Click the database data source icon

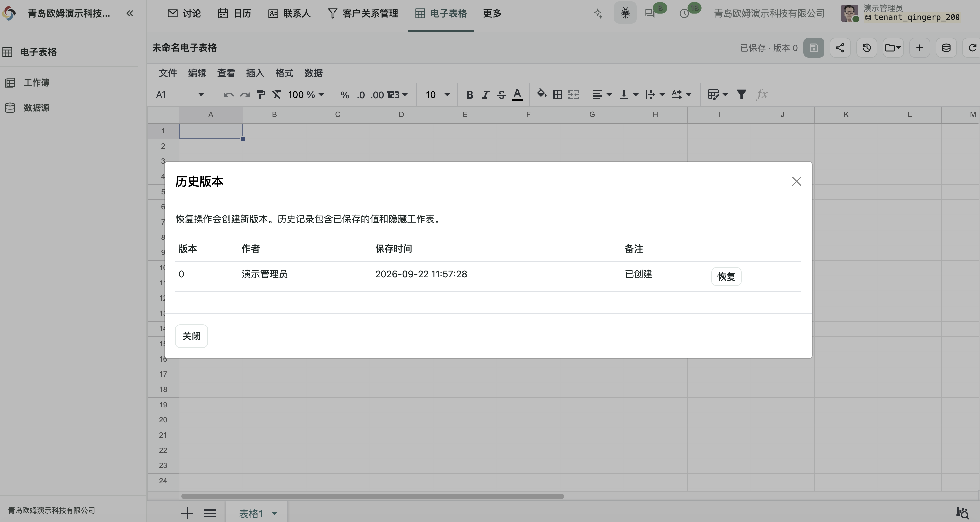coord(946,48)
